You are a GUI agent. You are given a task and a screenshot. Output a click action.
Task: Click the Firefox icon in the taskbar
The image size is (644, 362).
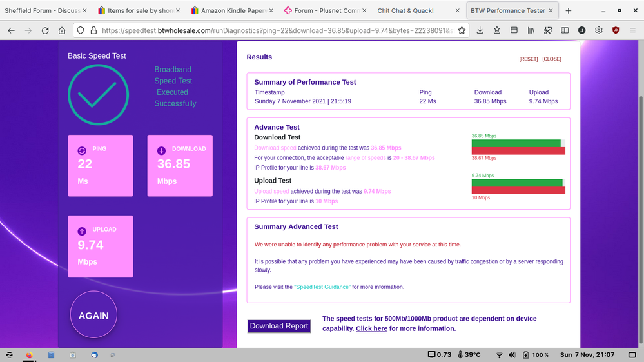point(29,355)
